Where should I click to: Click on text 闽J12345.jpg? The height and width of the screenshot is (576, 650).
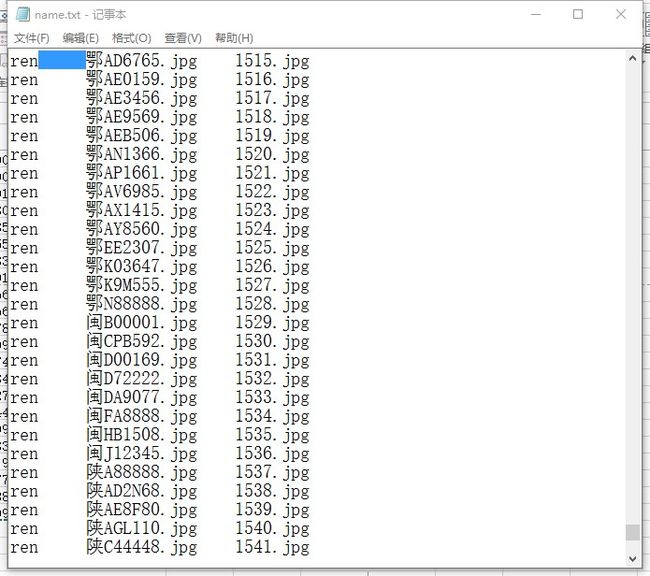[x=142, y=453]
